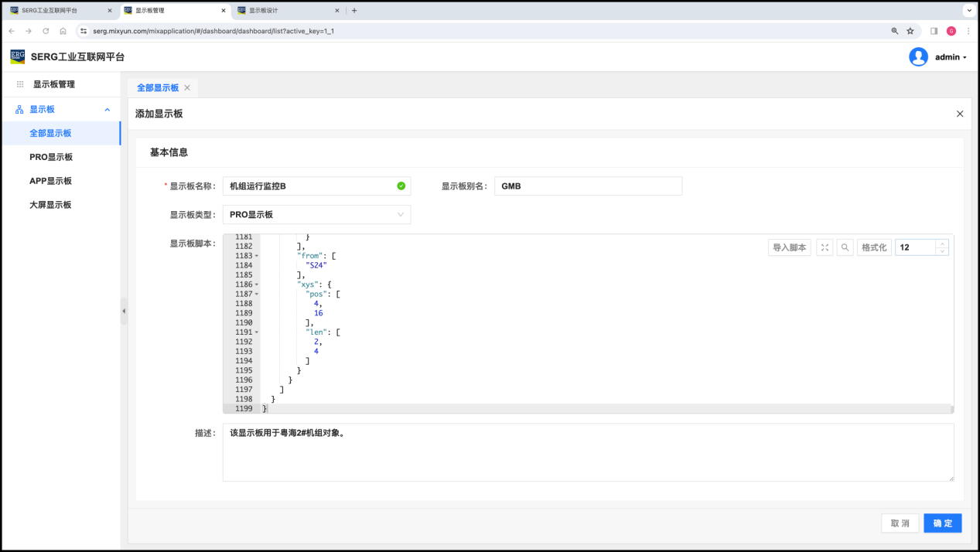Screen dimensions: 980x552
Task: Open the browser side panel icon
Action: click(934, 31)
